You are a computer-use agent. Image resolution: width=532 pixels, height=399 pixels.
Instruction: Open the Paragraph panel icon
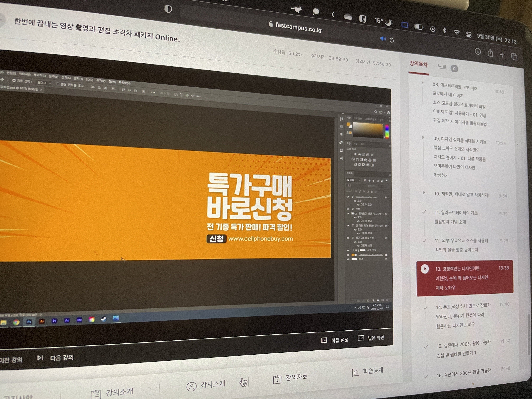[341, 134]
